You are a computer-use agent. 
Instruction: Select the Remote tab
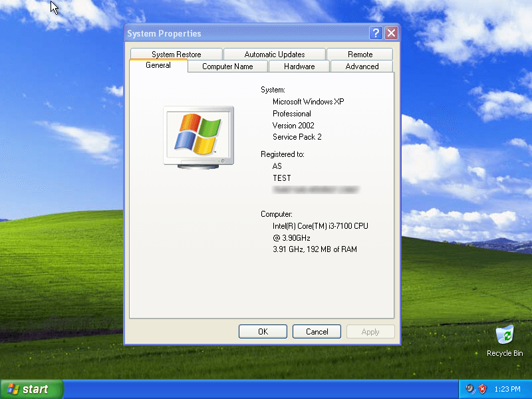(x=360, y=55)
